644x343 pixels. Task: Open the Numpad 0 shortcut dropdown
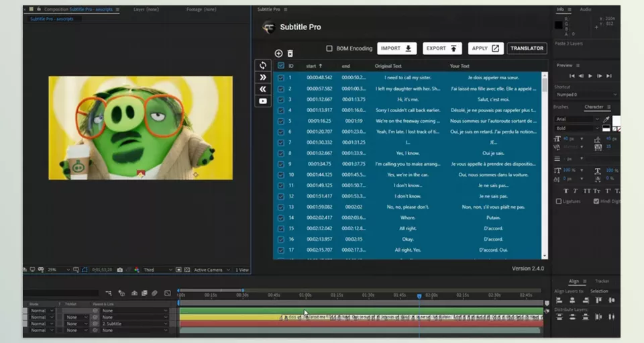pos(586,95)
